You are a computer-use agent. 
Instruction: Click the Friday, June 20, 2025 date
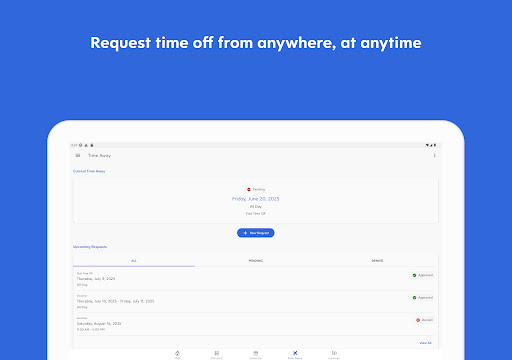(256, 199)
